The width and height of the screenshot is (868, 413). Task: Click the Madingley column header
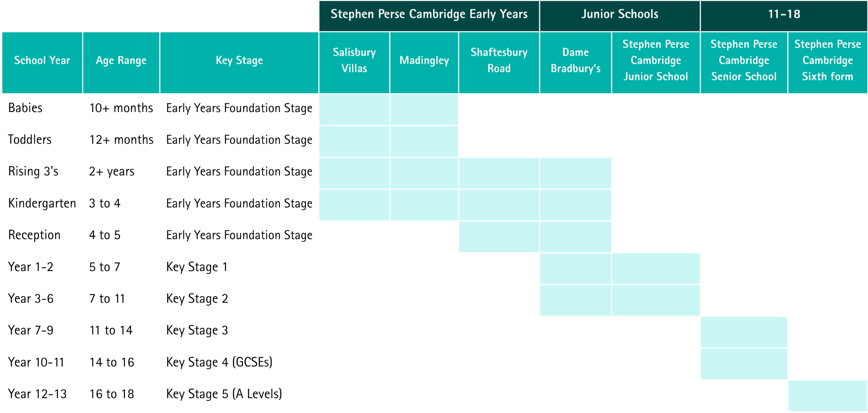click(x=424, y=60)
